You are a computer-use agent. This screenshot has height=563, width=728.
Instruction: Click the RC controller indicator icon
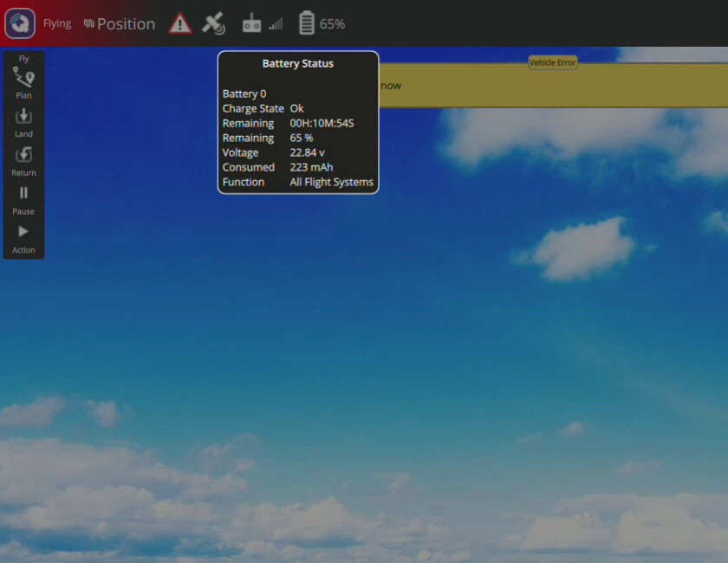point(252,24)
